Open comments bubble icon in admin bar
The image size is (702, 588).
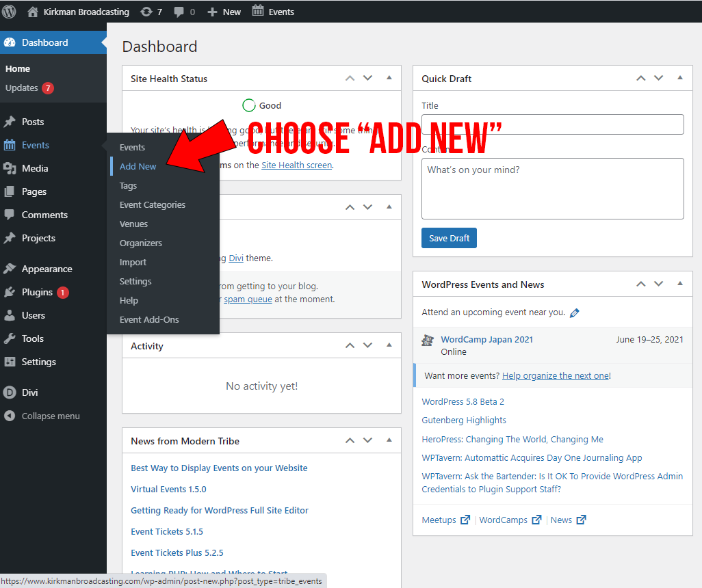click(x=179, y=12)
